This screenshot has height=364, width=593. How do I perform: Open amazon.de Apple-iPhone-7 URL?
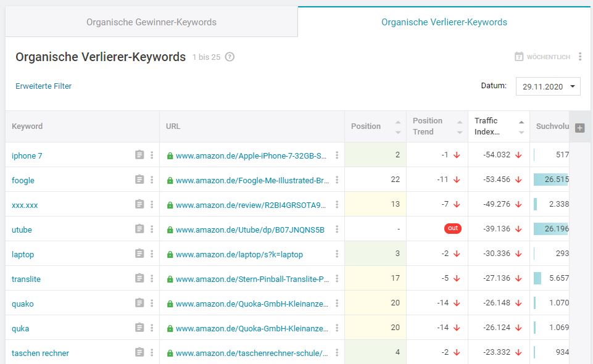(251, 155)
